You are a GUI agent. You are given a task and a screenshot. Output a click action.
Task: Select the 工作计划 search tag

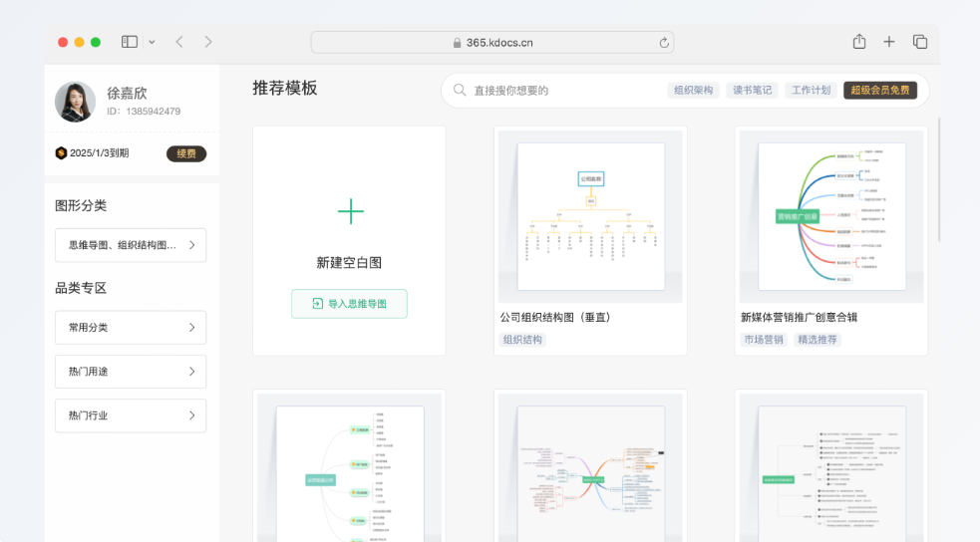811,90
